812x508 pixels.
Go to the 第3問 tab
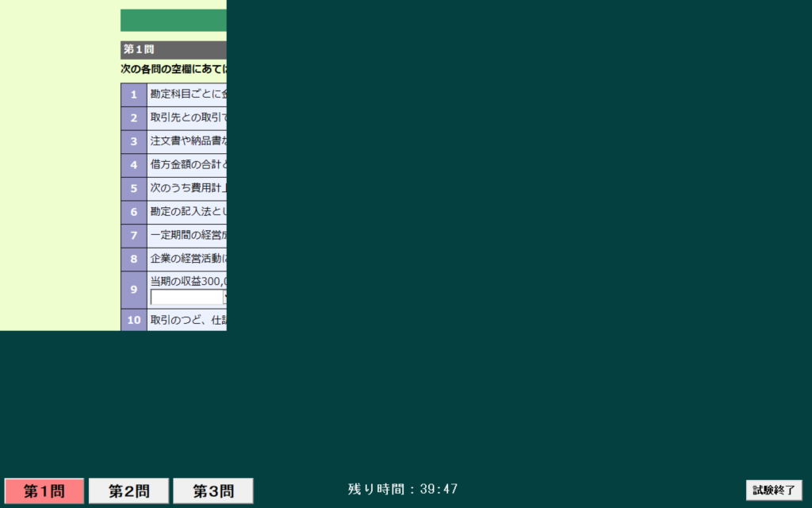click(213, 491)
